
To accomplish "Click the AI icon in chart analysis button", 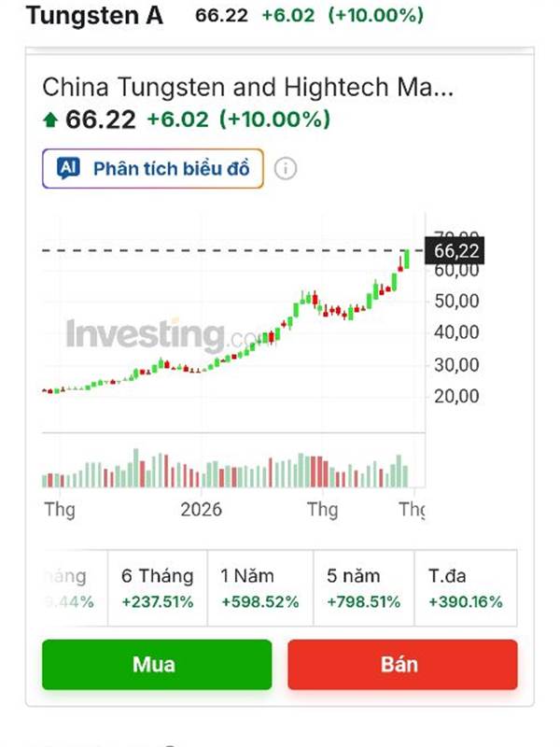I will 68,169.
